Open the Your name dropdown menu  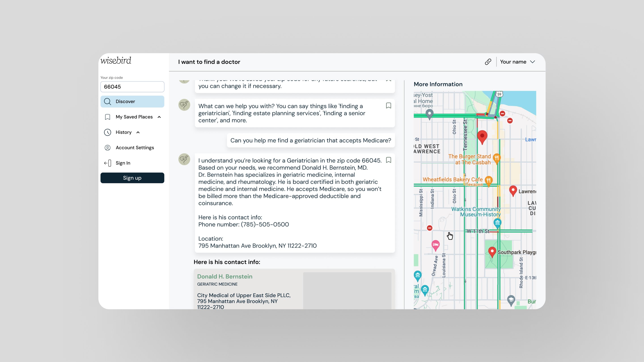click(517, 62)
